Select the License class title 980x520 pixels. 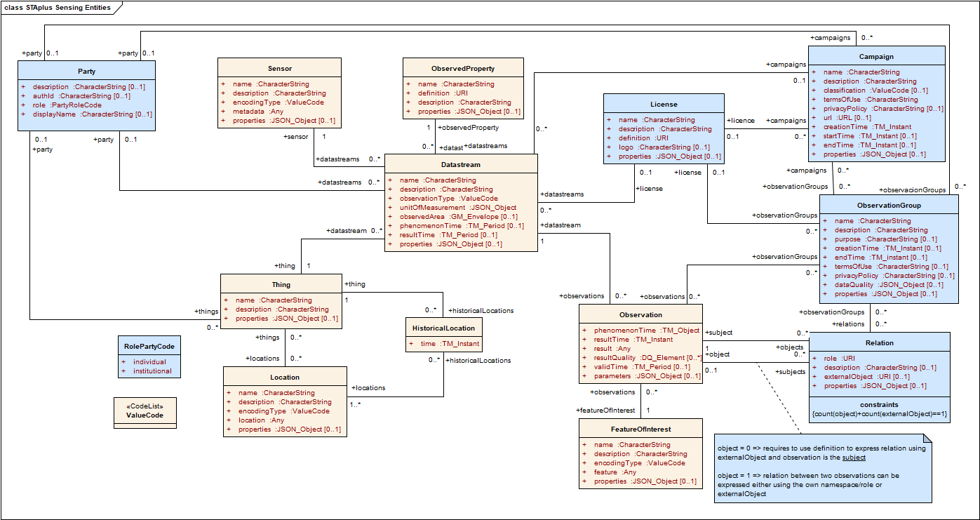point(664,105)
